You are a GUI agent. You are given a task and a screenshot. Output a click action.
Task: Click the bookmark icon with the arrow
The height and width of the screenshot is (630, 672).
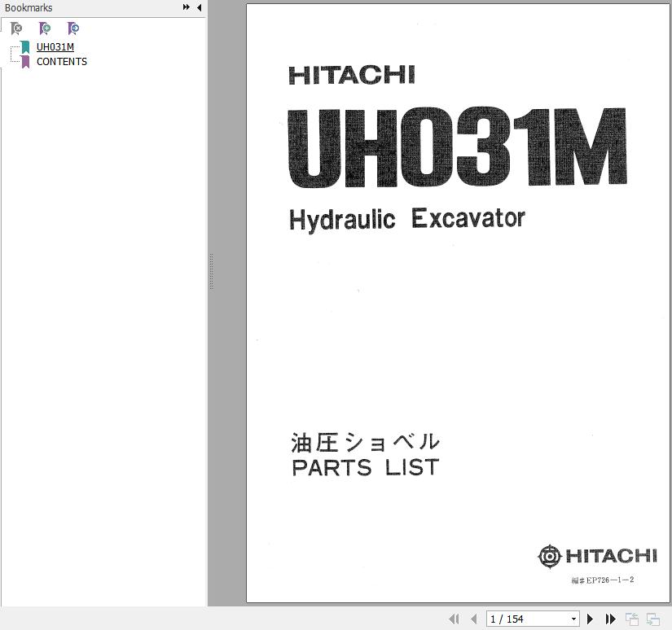[x=73, y=28]
